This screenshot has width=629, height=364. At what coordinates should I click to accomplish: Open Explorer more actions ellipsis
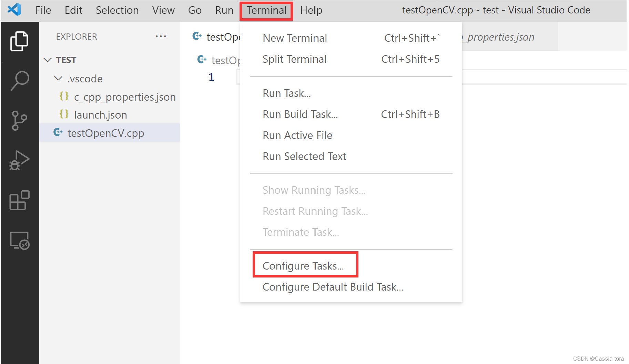click(x=161, y=36)
